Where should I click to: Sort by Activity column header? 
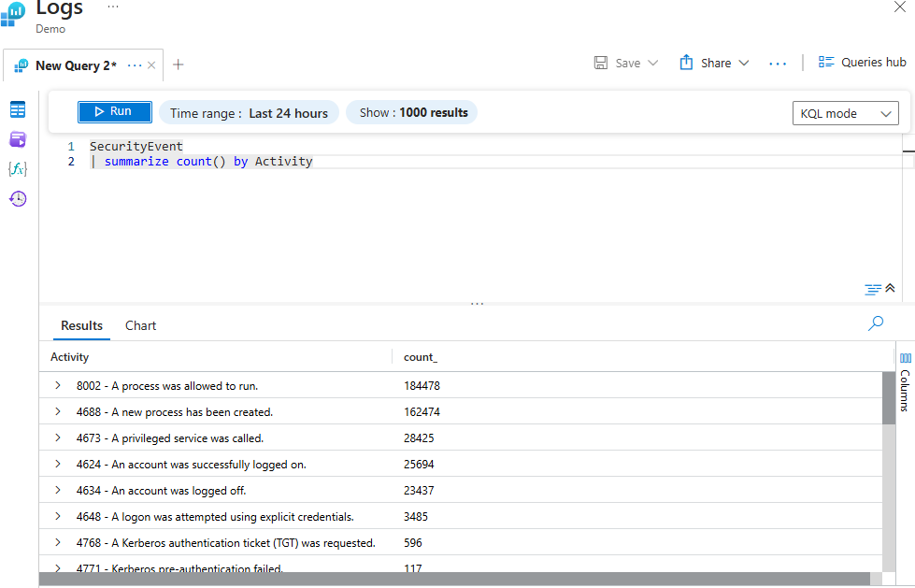69,357
